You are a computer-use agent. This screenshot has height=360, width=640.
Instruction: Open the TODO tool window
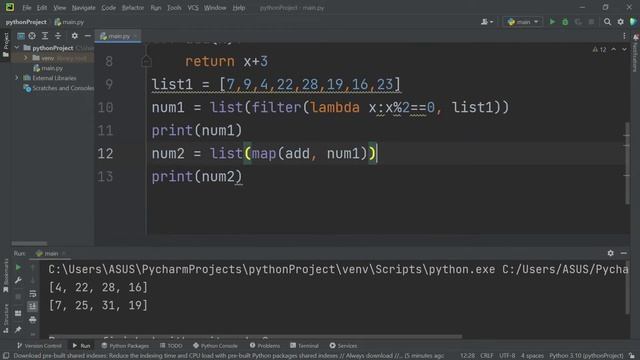coord(171,346)
